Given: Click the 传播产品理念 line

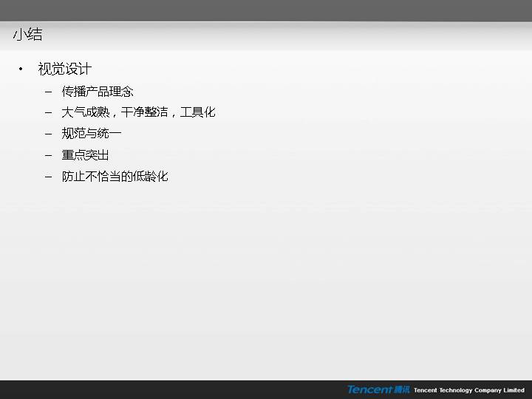Looking at the screenshot, I should 97,92.
